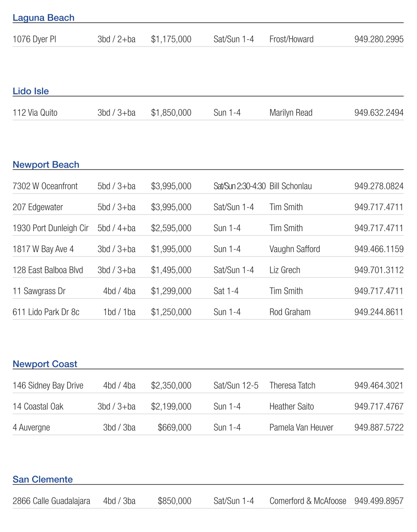Click Bill Schonlau's phone number
The width and height of the screenshot is (417, 532).
tap(379, 186)
